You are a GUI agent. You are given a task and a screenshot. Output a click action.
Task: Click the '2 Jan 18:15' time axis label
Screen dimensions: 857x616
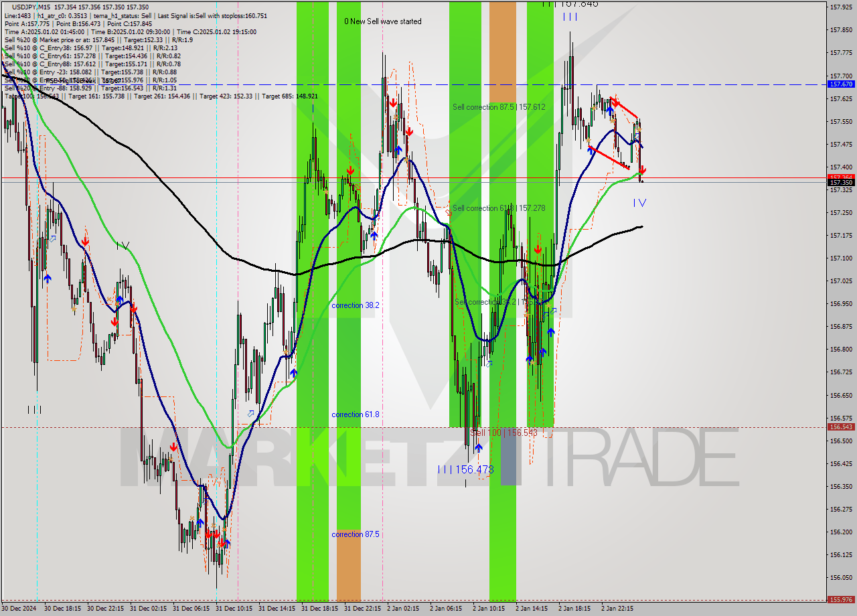[575, 609]
